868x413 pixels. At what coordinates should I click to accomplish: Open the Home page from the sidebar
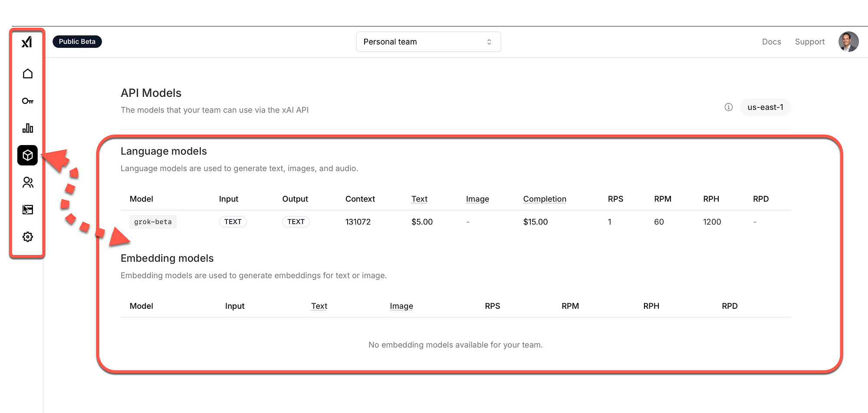pos(27,73)
